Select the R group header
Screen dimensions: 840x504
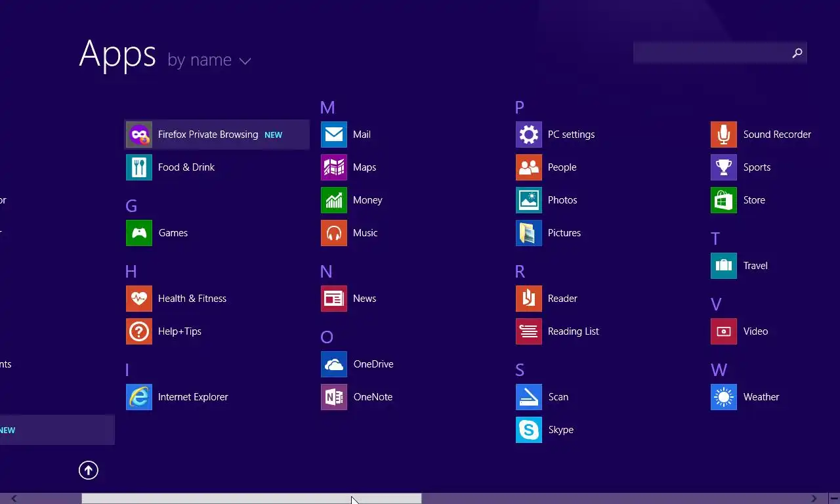click(x=520, y=272)
